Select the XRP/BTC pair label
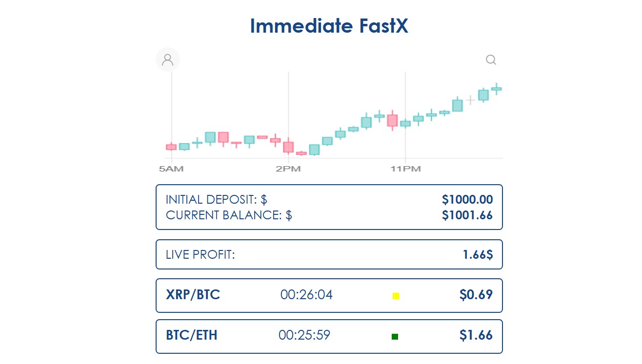This screenshot has height=364, width=642. pos(193,295)
